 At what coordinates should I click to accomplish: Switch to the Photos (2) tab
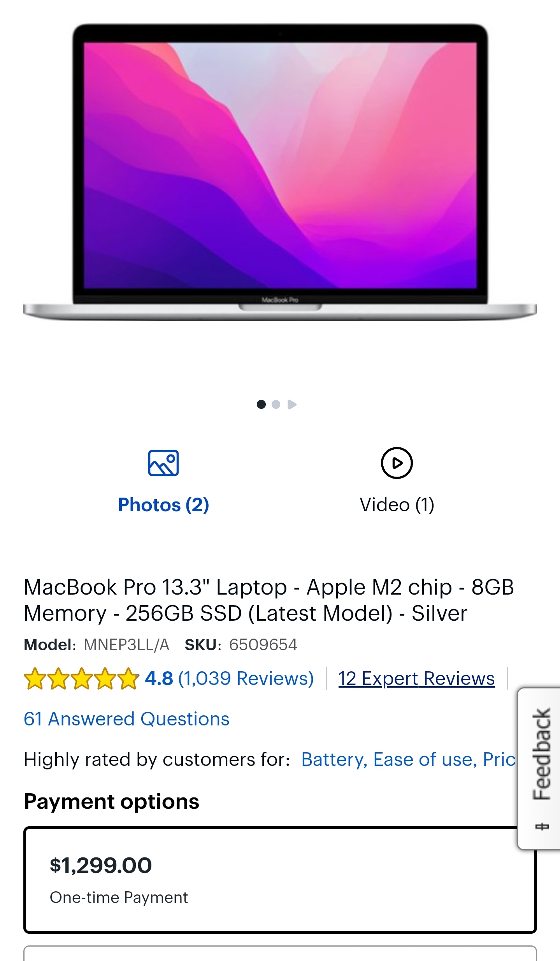tap(163, 505)
